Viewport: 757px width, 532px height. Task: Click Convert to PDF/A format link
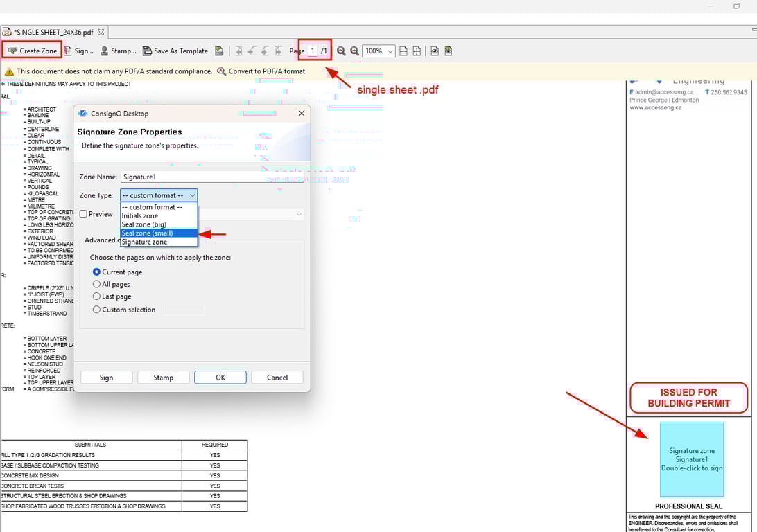[x=266, y=71]
